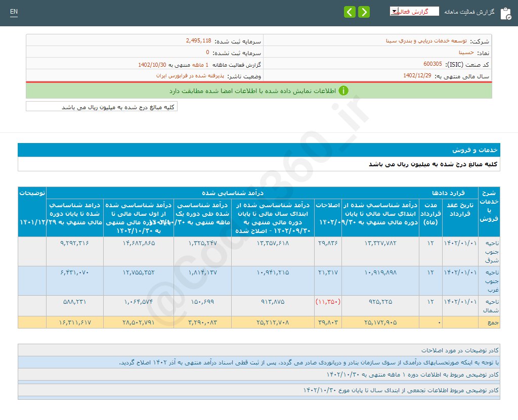Click the green info icon near the confirmation message
The image size is (518, 420).
pyautogui.click(x=343, y=90)
